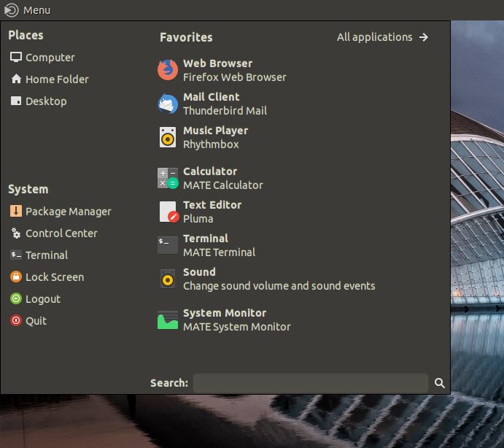Screen dimensions: 504x448
Task: Click the Pluma subtitle text
Action: tap(198, 219)
